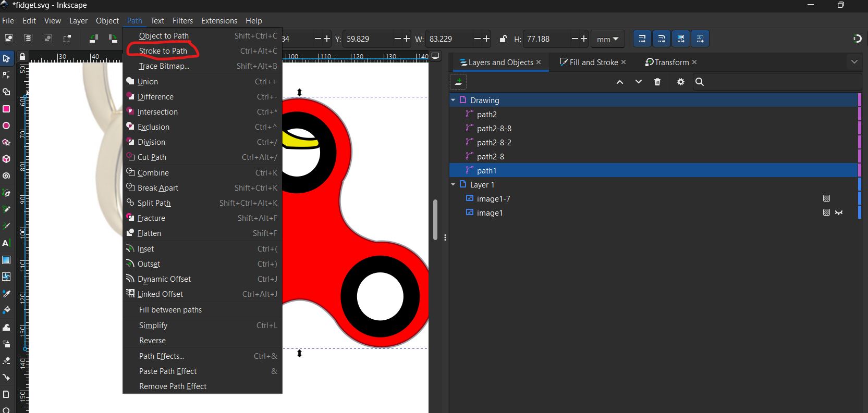This screenshot has width=868, height=413.
Task: Collapse the Drawing layer group
Action: (453, 100)
